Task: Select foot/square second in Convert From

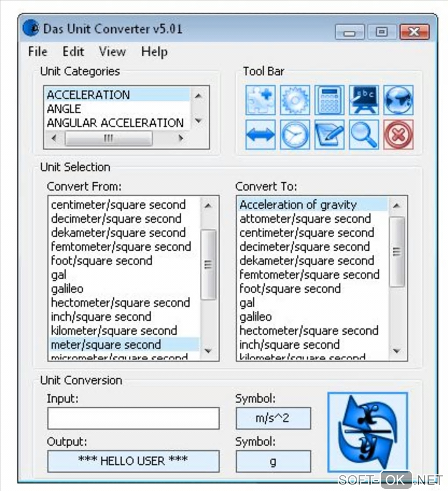Action: 124,260
